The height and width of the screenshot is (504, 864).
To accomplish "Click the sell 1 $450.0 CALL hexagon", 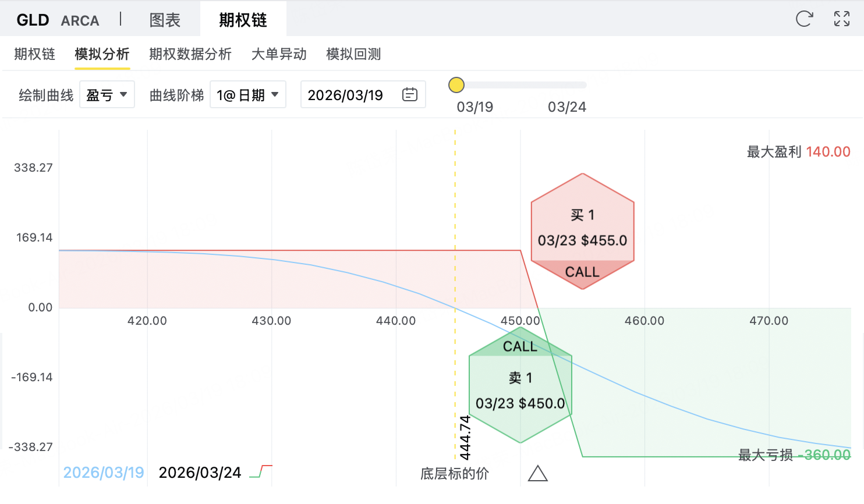I will [x=520, y=385].
